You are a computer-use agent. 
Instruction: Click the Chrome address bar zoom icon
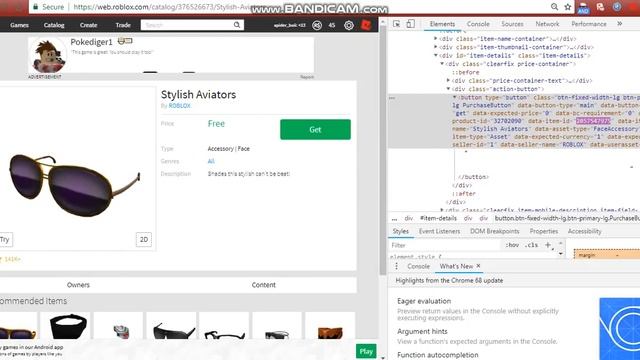pyautogui.click(x=554, y=7)
